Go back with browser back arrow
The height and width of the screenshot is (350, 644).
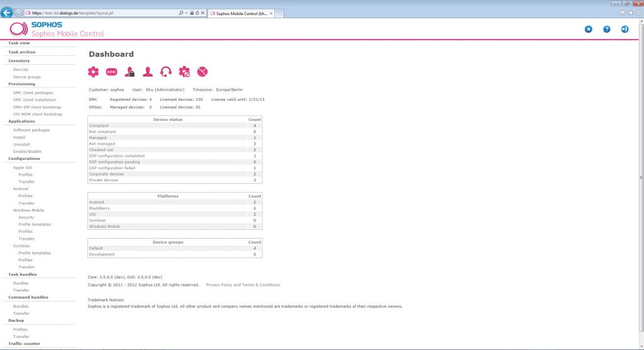[x=6, y=13]
